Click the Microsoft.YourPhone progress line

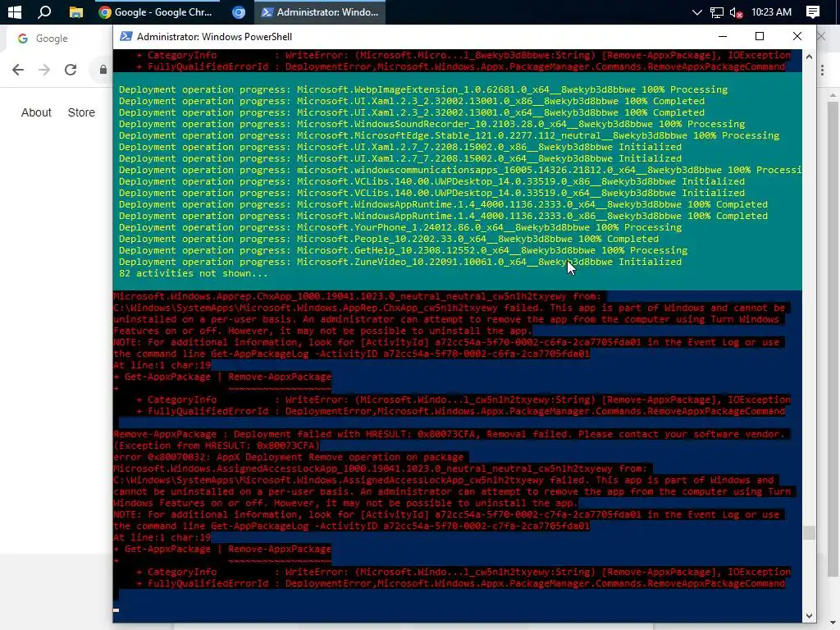[400, 228]
